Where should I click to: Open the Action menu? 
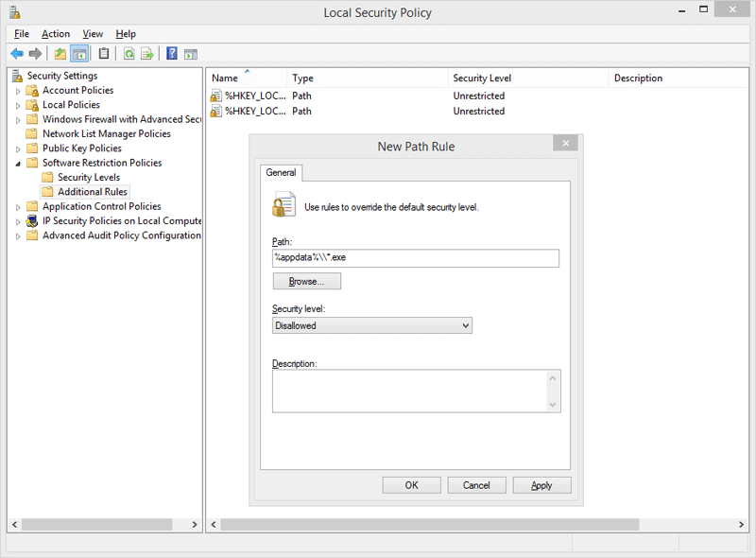[x=56, y=34]
